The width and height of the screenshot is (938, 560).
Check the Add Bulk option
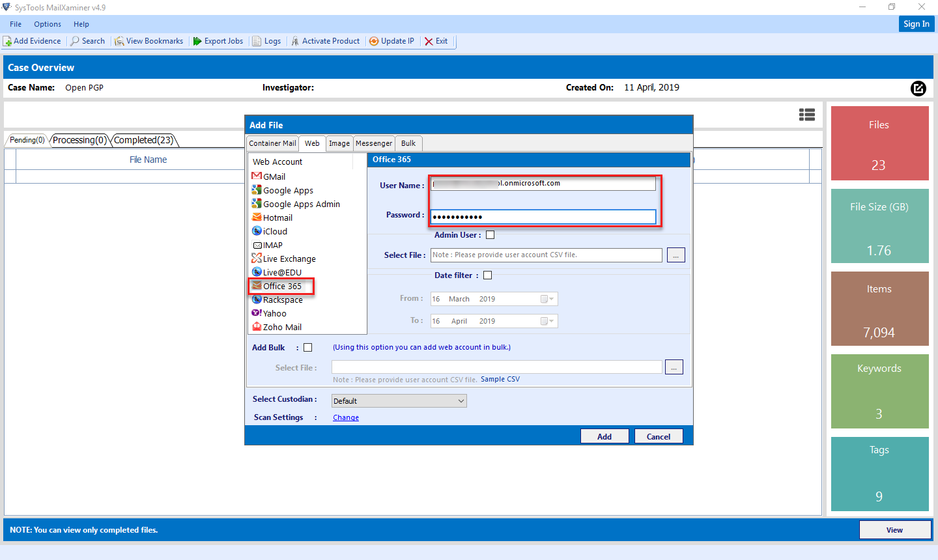(x=307, y=347)
